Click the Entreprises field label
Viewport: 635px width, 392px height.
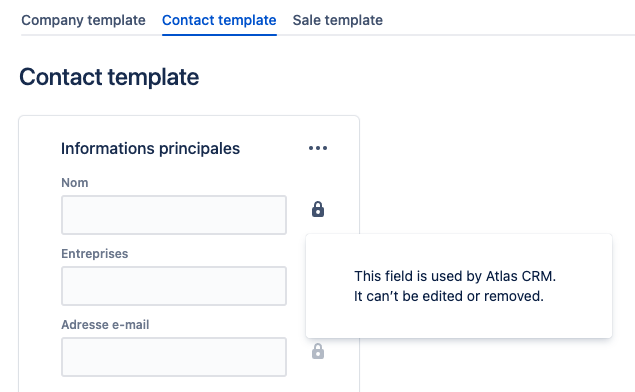[x=95, y=254]
